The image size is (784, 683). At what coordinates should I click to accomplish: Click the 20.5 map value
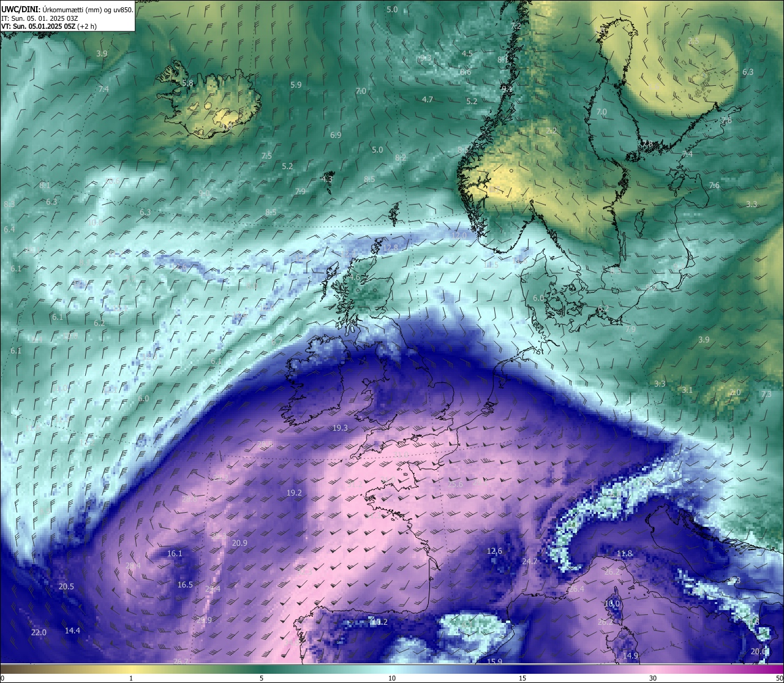click(66, 586)
